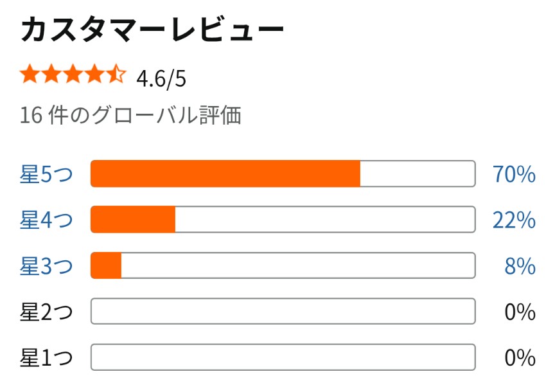Click the カスタマーレビュー heading
The image size is (555, 392).
(152, 30)
